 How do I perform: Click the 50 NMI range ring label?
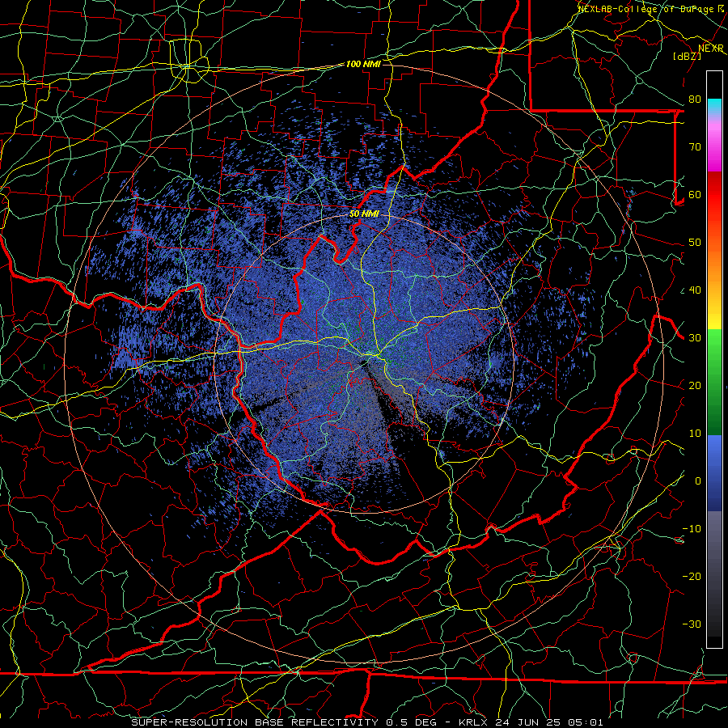click(363, 214)
